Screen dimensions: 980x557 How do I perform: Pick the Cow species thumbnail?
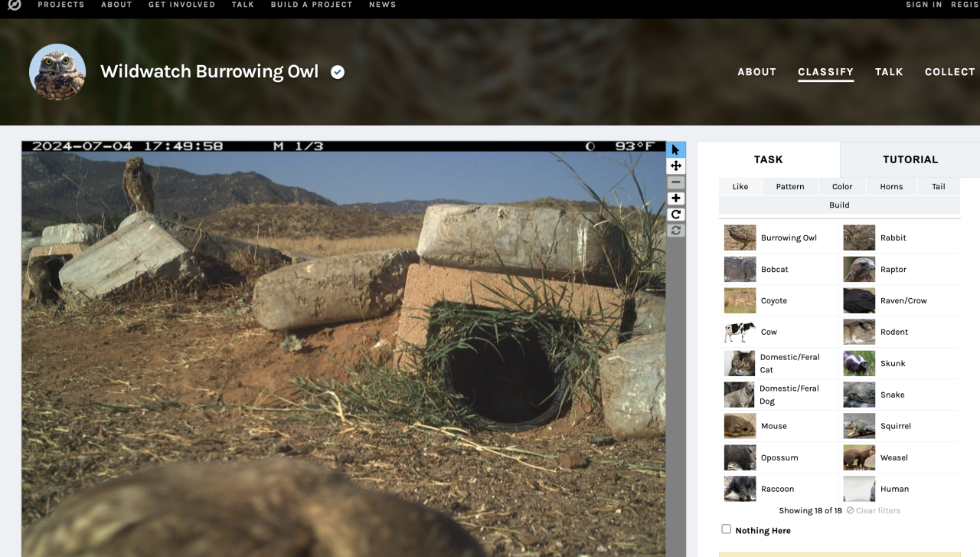[740, 332]
